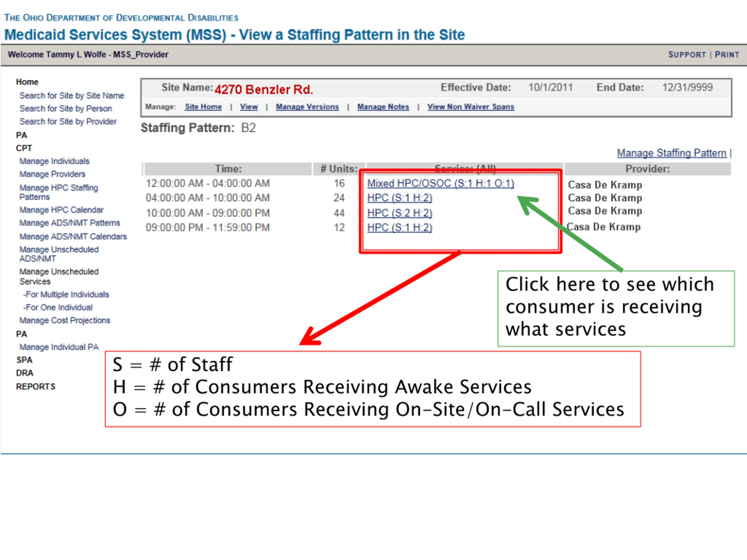Choose For One Individual option

[x=58, y=307]
